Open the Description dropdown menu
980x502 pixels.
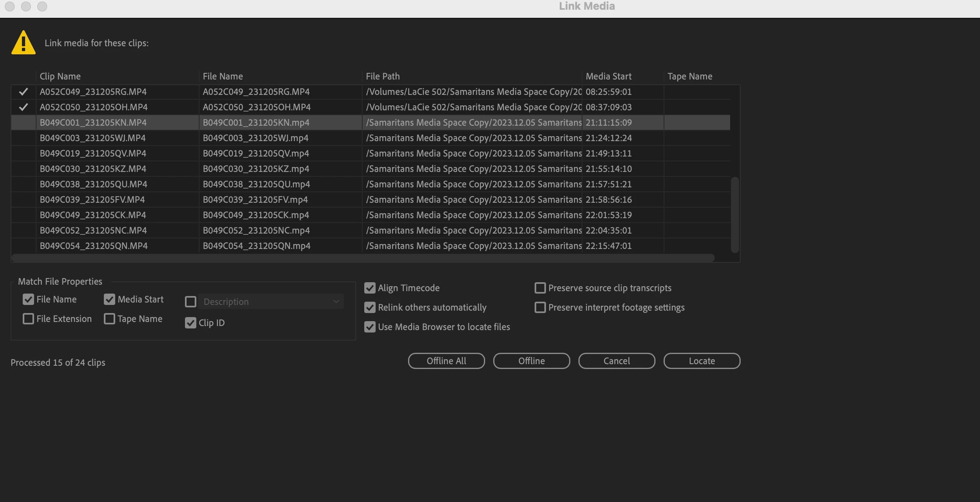pos(271,302)
